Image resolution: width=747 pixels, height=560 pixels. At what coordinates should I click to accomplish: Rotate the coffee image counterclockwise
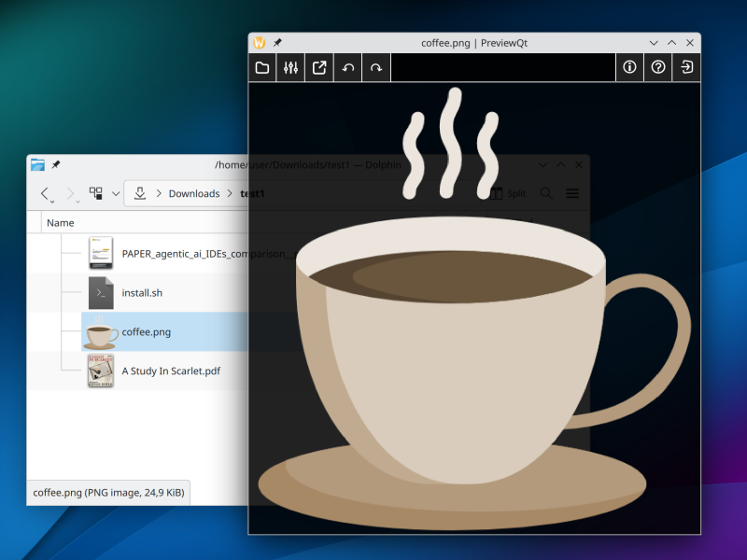tap(347, 67)
